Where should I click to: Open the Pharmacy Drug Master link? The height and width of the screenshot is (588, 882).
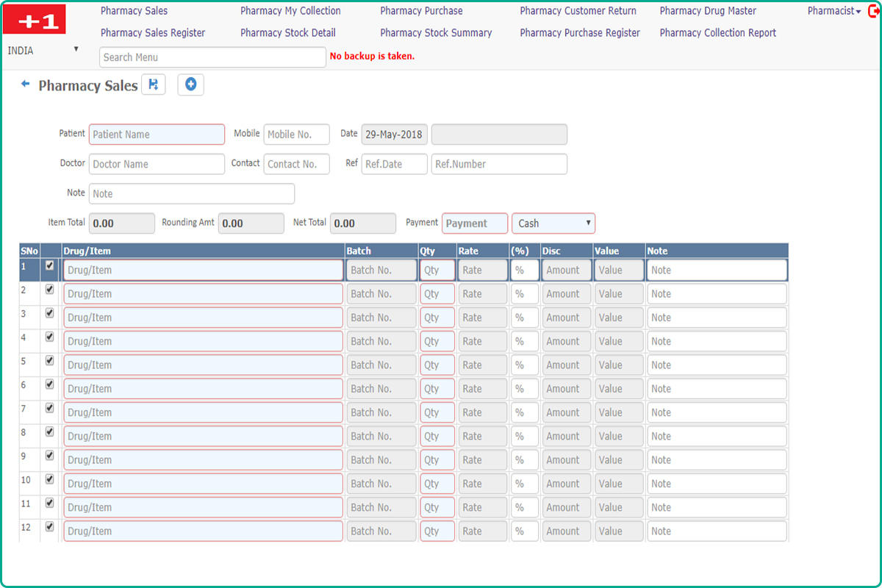coord(707,11)
